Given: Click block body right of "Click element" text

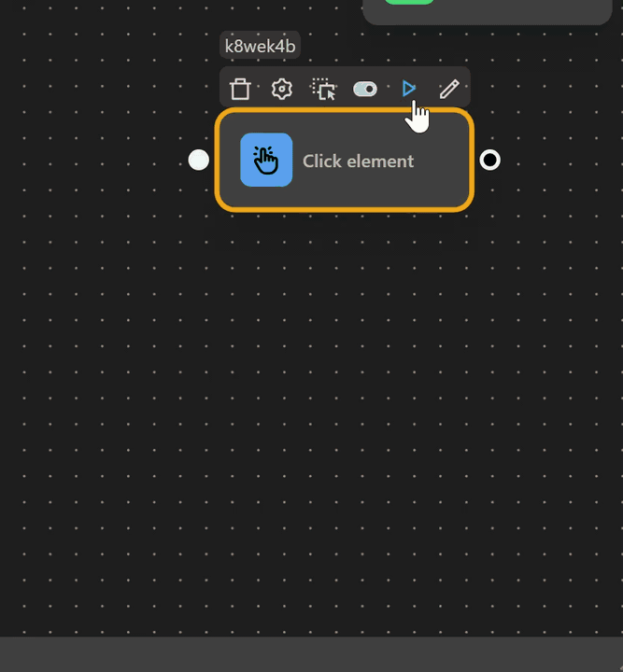Looking at the screenshot, I should 439,161.
